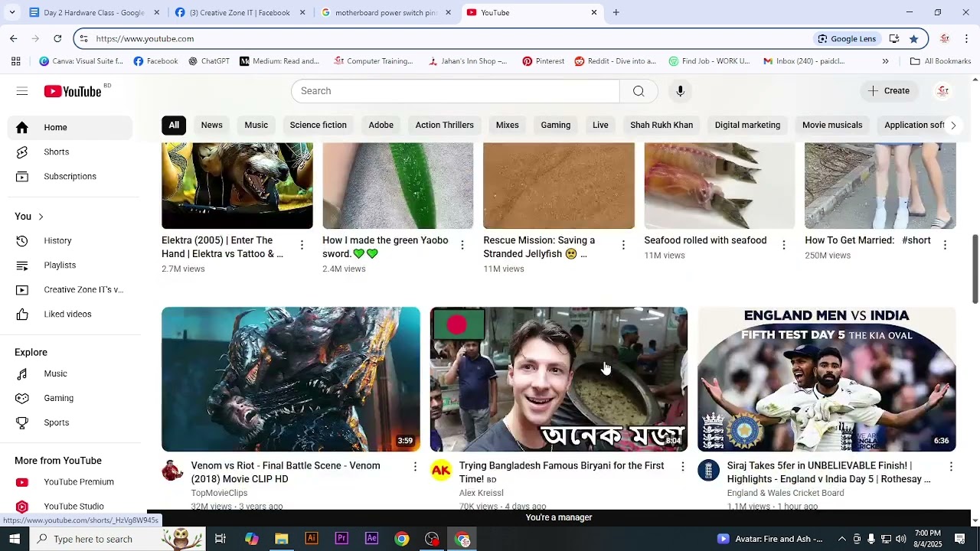Play the Bangladesh Biryani video thumbnail

(559, 380)
